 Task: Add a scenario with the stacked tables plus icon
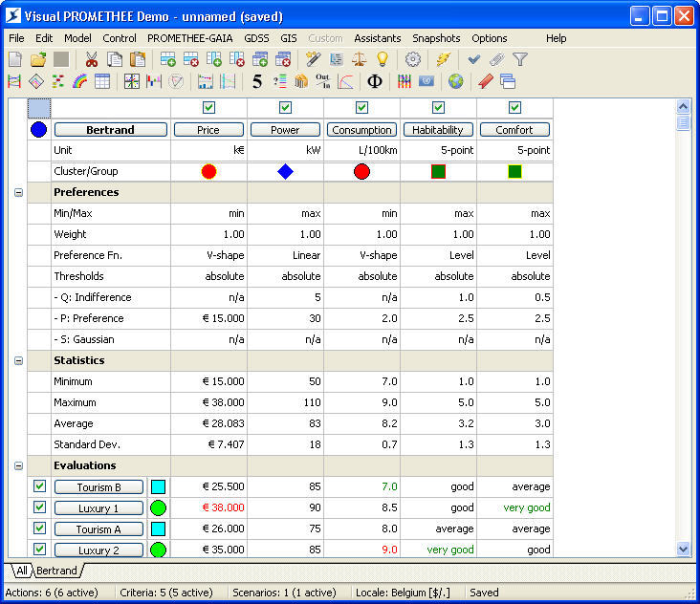coord(260,59)
